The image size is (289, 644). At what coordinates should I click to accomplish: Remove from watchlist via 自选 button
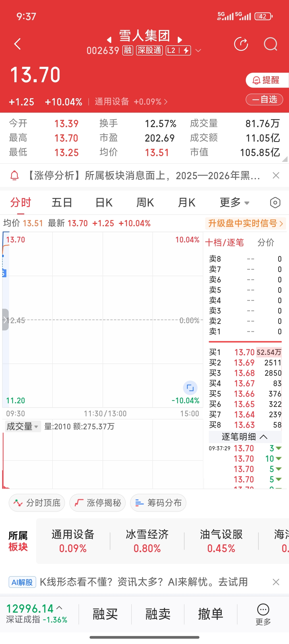(264, 100)
